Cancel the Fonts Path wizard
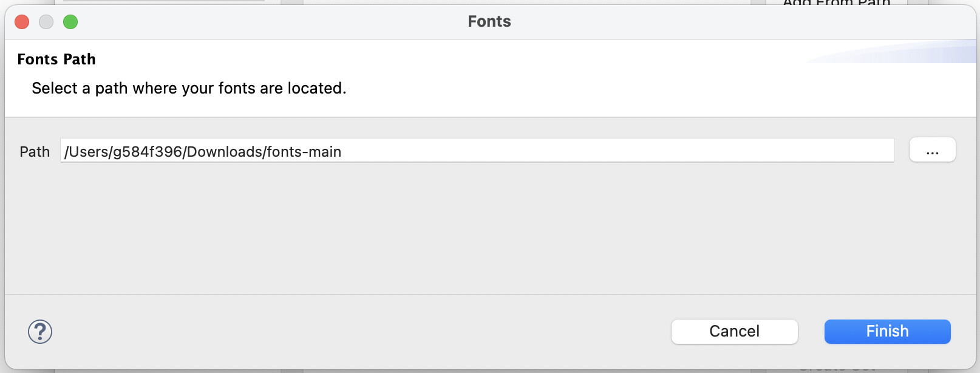 pos(734,332)
